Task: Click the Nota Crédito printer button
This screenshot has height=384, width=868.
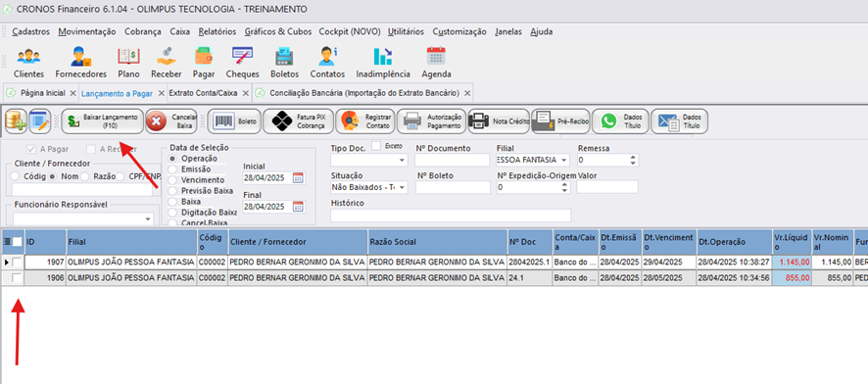Action: (x=499, y=121)
